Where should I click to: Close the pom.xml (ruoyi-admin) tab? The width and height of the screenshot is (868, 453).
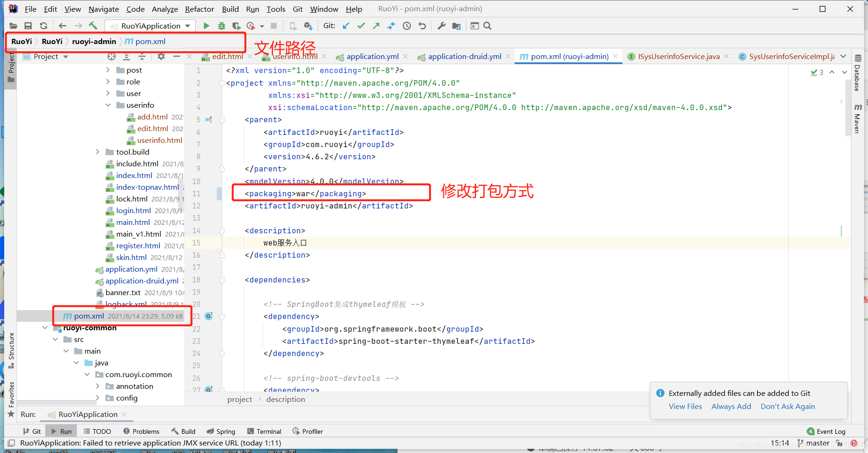615,56
